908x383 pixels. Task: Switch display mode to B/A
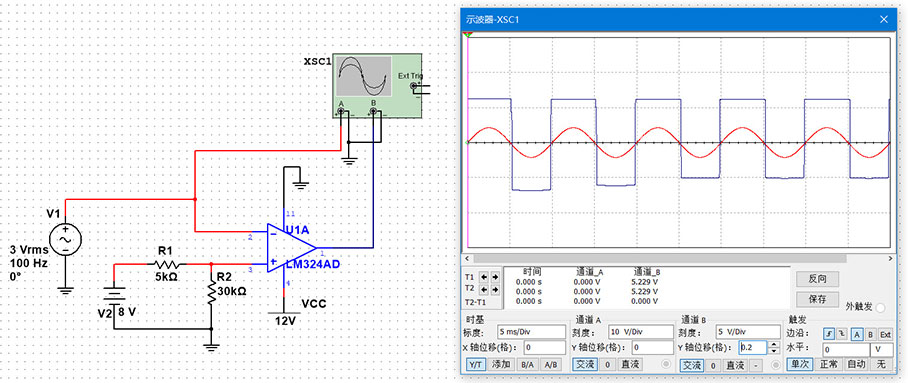pyautogui.click(x=527, y=365)
